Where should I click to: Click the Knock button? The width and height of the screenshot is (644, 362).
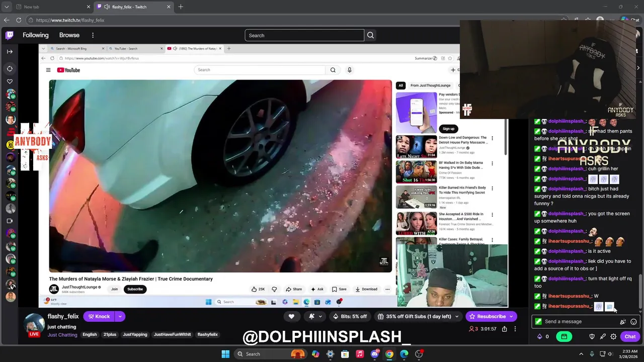[x=99, y=316]
